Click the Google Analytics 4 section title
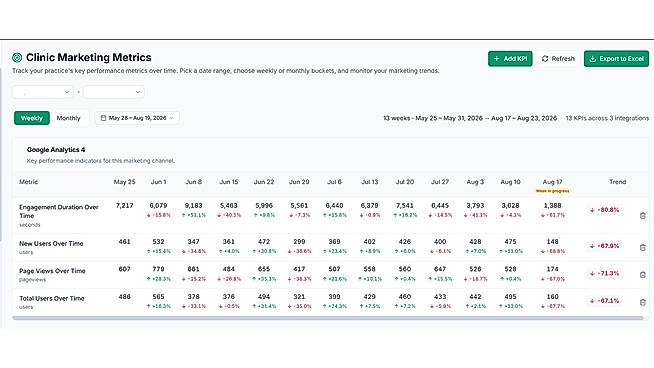The height and width of the screenshot is (368, 654). pyautogui.click(x=56, y=150)
